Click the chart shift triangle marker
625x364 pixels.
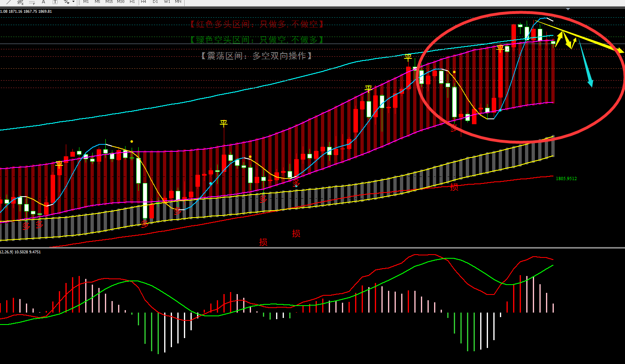(568, 9)
